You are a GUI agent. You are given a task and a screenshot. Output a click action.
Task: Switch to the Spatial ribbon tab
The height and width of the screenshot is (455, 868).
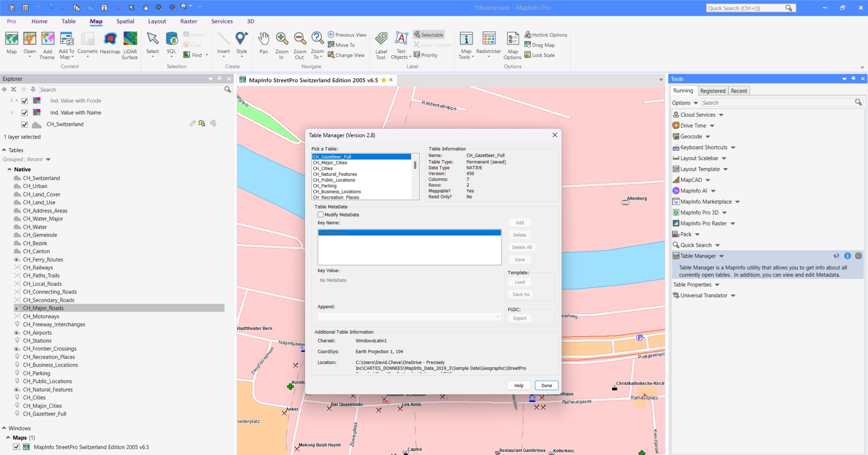[x=125, y=21]
